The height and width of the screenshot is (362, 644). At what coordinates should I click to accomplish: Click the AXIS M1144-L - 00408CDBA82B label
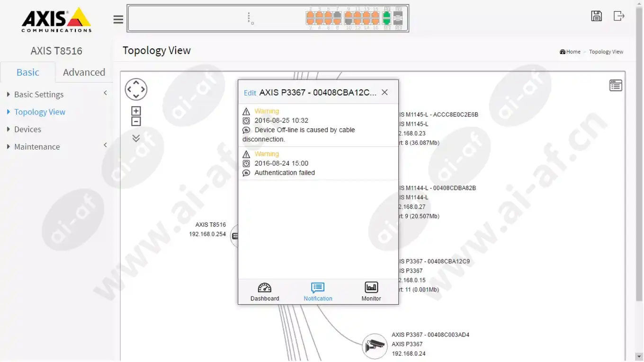437,188
